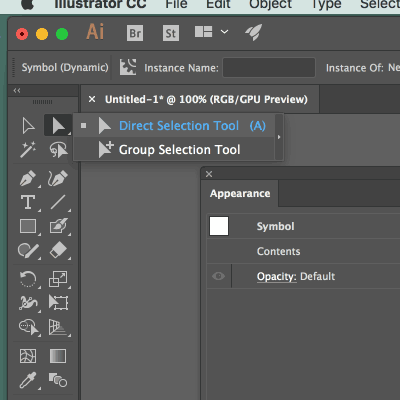Grab the toolbar gripper handle

click(x=42, y=102)
